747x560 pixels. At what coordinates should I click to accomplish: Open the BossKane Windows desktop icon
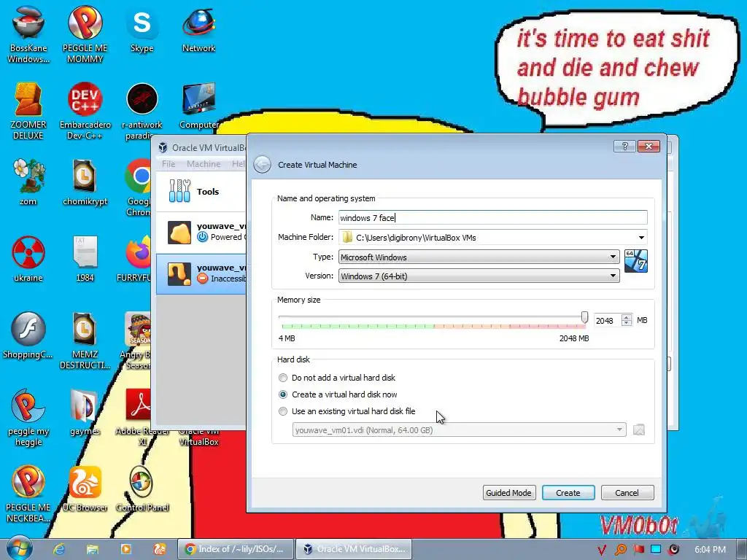click(28, 34)
